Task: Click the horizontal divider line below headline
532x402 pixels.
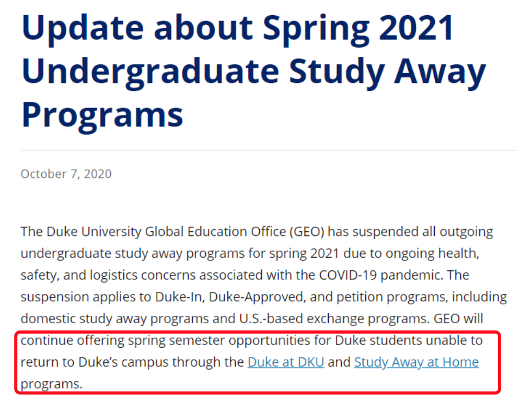Action: click(269, 150)
